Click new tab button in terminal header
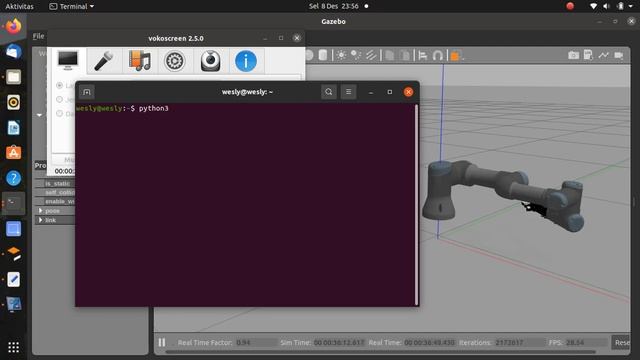Image resolution: width=640 pixels, height=360 pixels. (x=87, y=92)
